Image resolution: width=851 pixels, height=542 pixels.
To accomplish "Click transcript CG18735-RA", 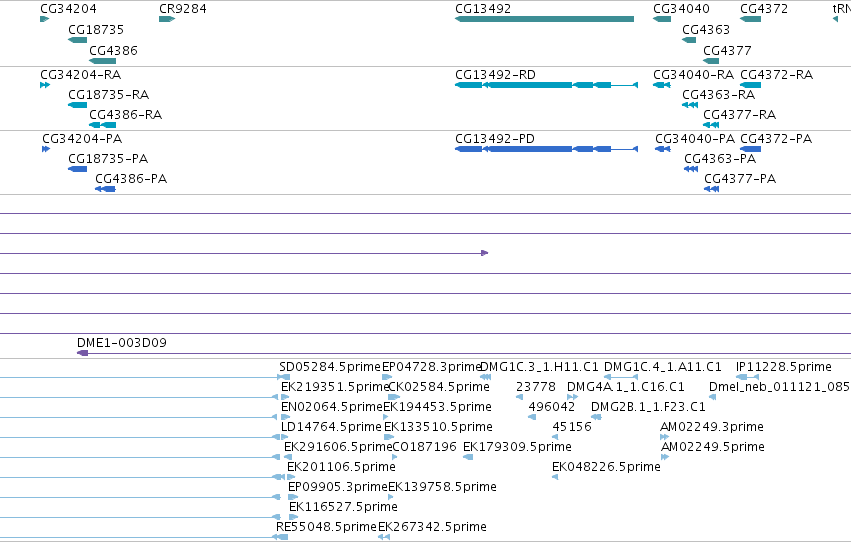I will 109,94.
